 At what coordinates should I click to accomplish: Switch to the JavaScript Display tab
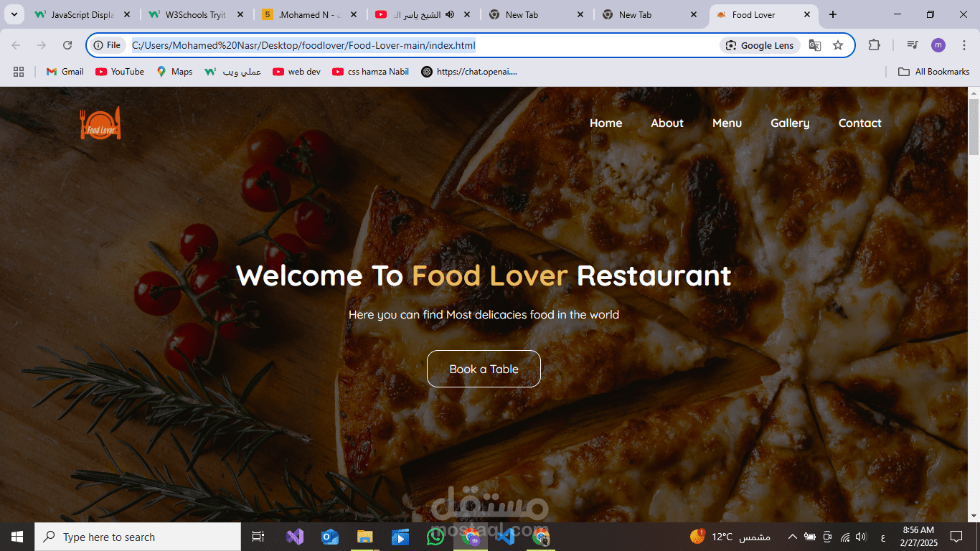point(83,14)
